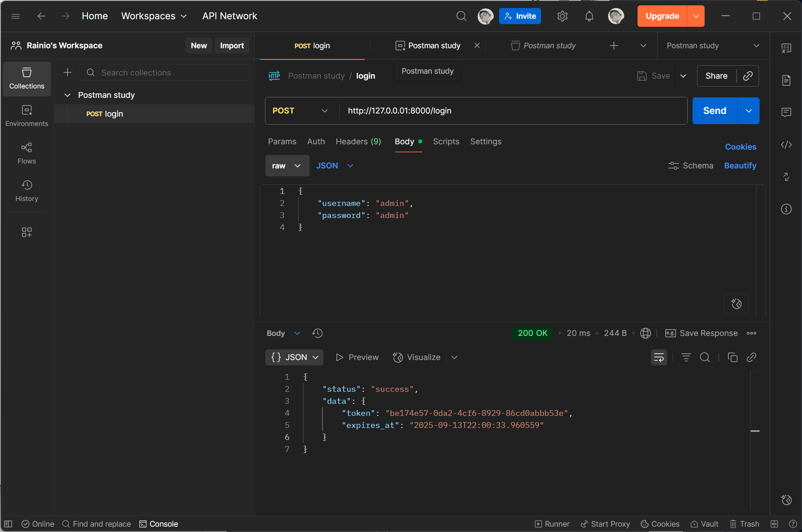Click the response filter icon
The width and height of the screenshot is (802, 532).
coord(686,357)
